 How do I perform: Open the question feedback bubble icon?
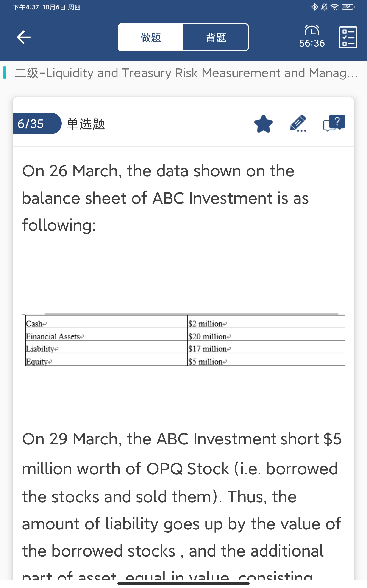click(x=334, y=123)
